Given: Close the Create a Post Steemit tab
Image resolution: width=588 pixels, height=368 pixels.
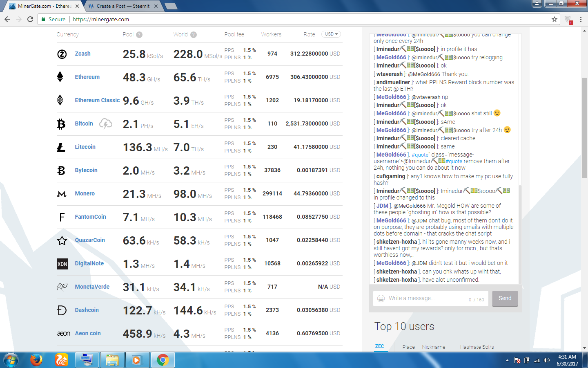Looking at the screenshot, I should (x=156, y=6).
